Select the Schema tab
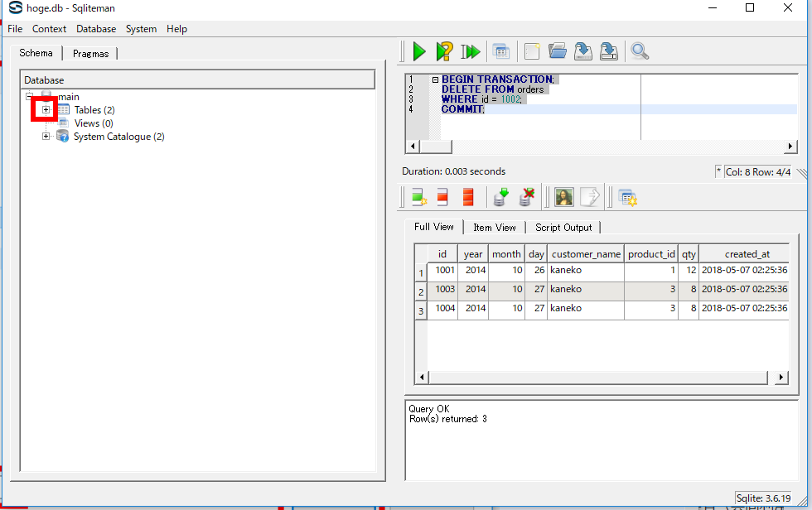 pyautogui.click(x=36, y=53)
